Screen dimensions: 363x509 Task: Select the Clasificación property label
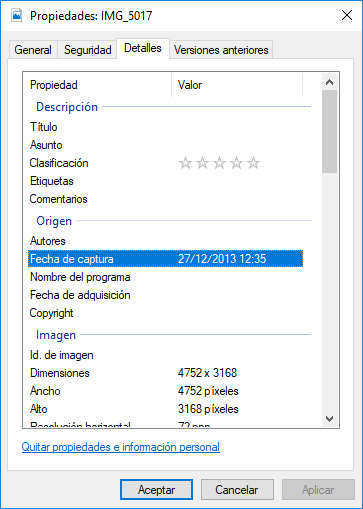click(59, 163)
